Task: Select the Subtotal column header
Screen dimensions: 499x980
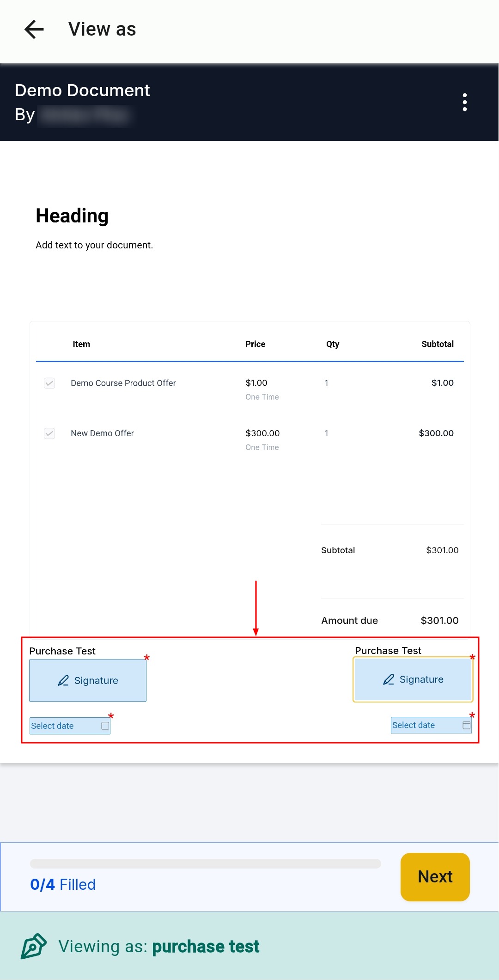Action: click(x=437, y=344)
